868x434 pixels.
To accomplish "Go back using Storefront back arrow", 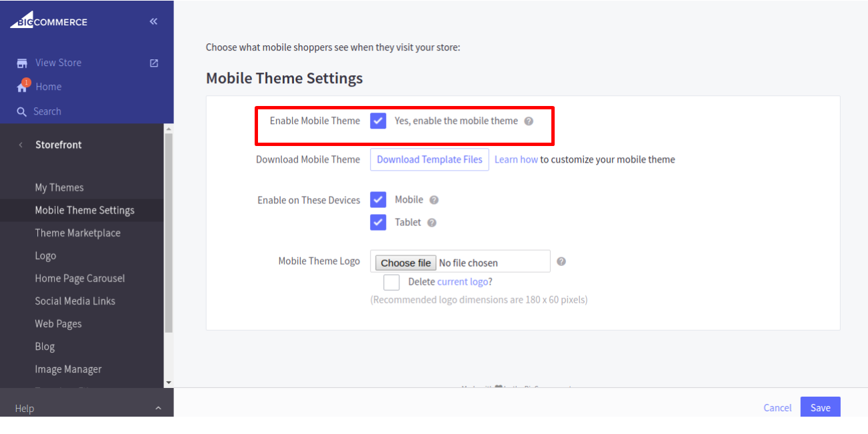I will [21, 145].
